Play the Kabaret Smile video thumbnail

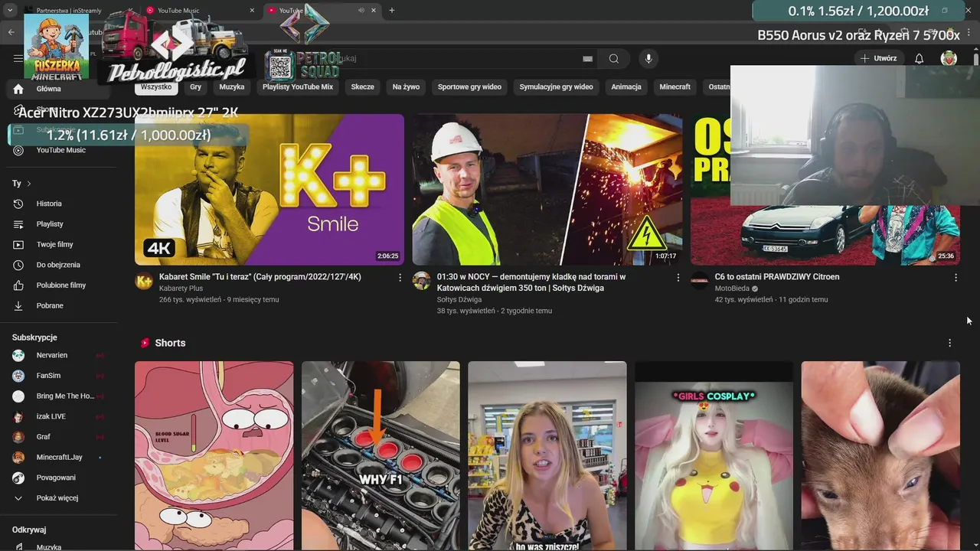click(269, 190)
